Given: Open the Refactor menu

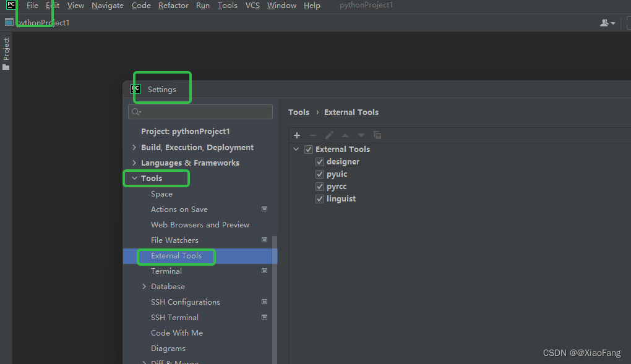Looking at the screenshot, I should [173, 6].
